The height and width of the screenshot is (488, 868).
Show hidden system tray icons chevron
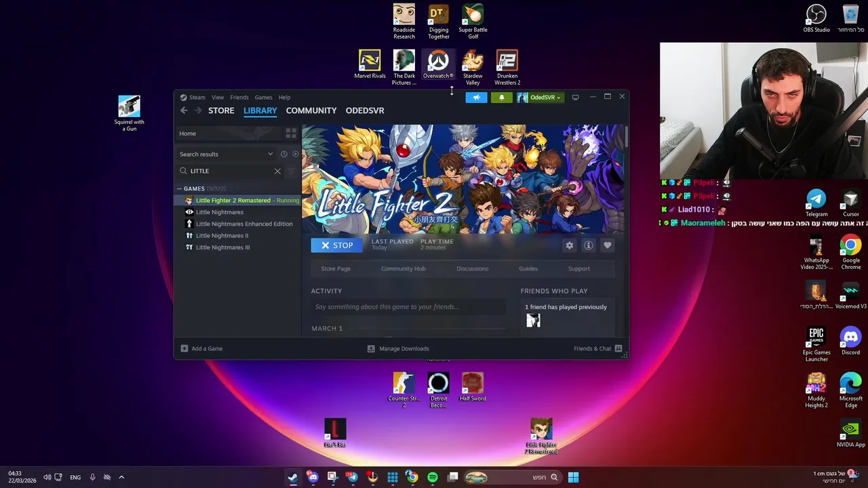click(121, 477)
